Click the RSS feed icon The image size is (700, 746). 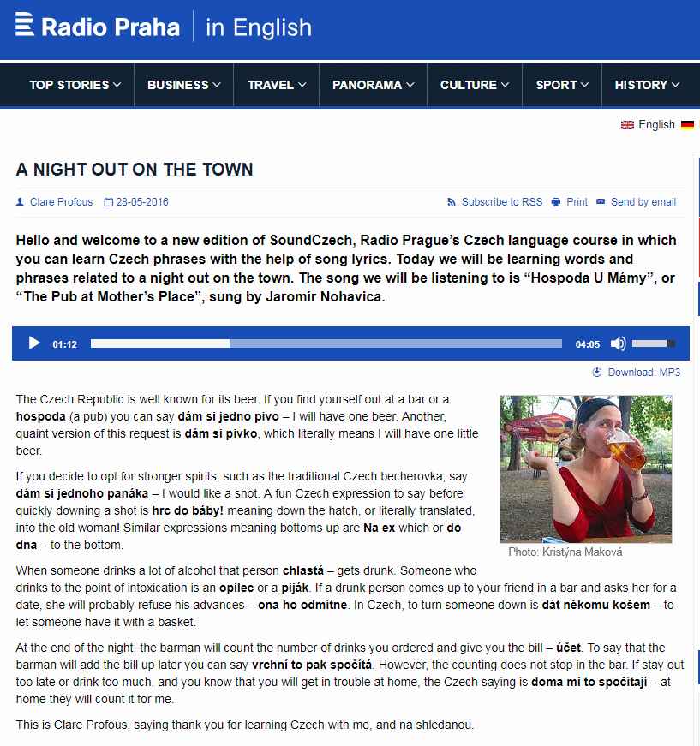452,202
